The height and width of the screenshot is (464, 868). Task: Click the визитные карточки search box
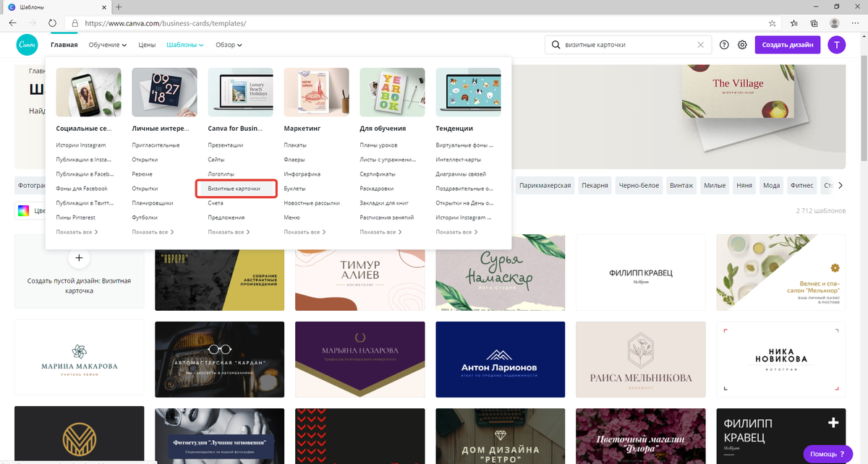coord(627,45)
